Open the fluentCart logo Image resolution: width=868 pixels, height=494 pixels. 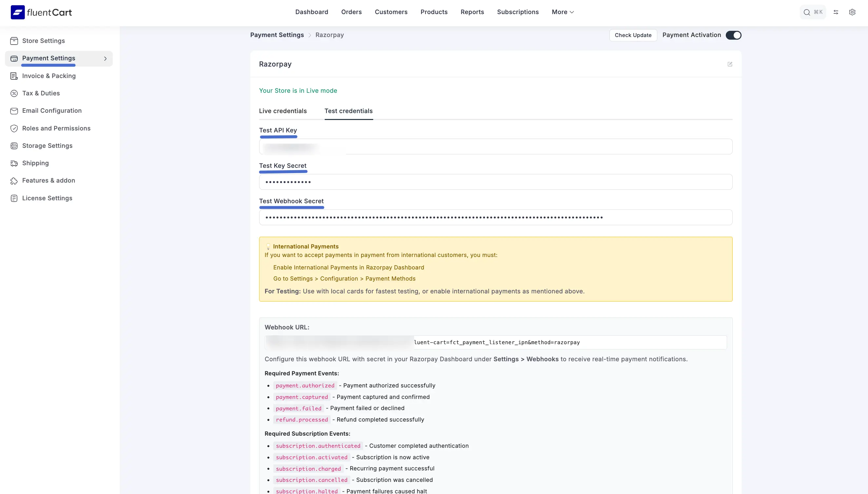click(x=41, y=12)
